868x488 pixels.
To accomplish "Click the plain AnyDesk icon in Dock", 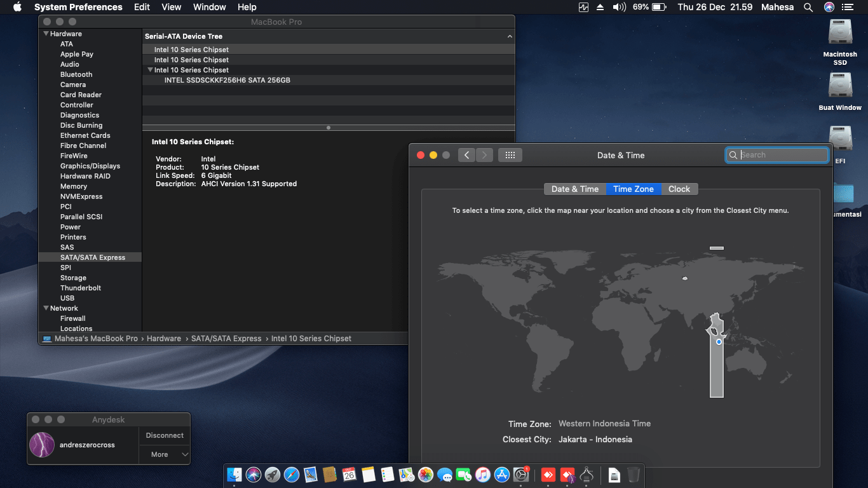I will pyautogui.click(x=548, y=475).
